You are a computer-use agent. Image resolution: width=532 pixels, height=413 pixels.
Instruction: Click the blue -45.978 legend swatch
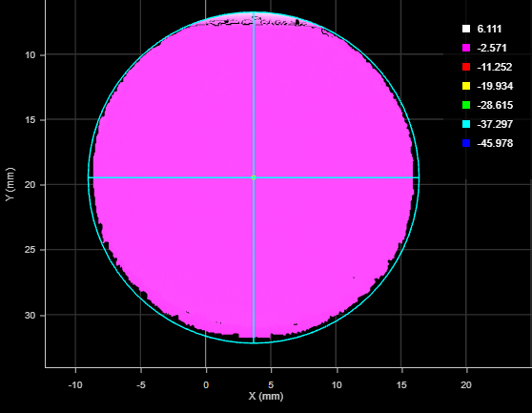tap(466, 143)
